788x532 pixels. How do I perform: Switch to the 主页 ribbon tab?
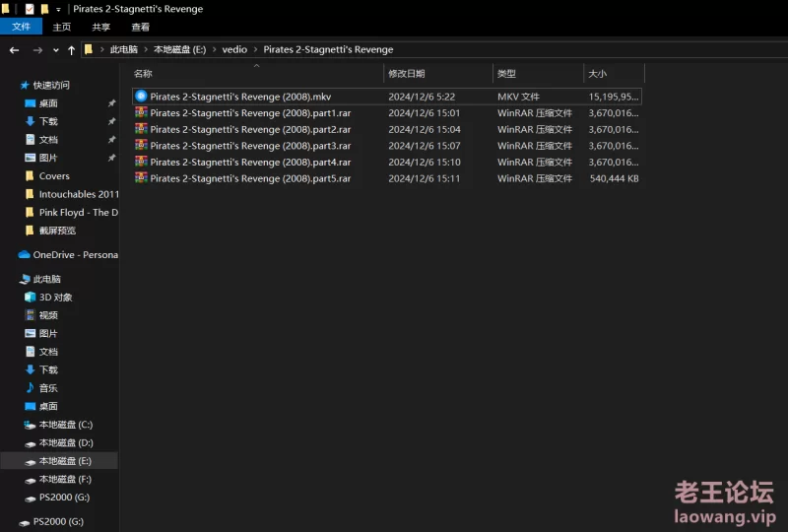pos(62,27)
